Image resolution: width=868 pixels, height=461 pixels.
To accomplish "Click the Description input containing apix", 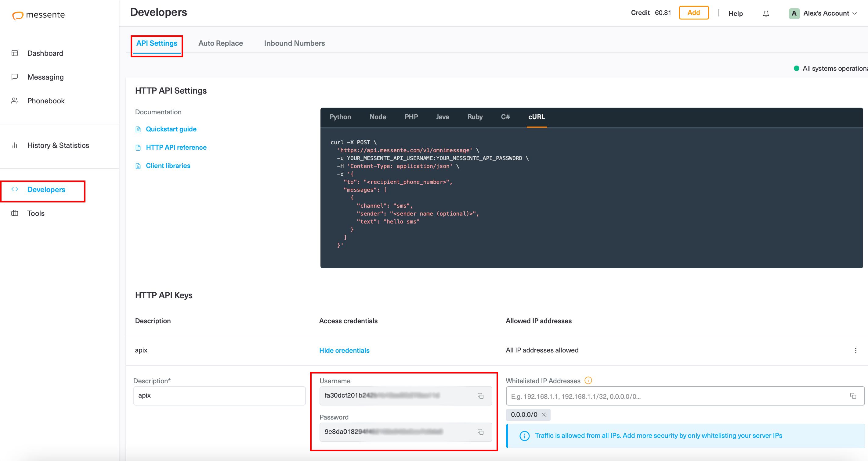I will pos(219,395).
